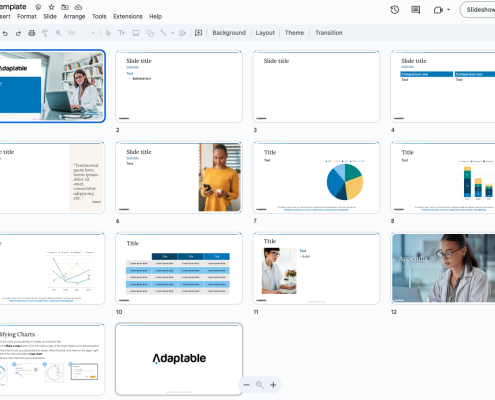Open the Transition panel
The height and width of the screenshot is (400, 495).
tap(329, 33)
